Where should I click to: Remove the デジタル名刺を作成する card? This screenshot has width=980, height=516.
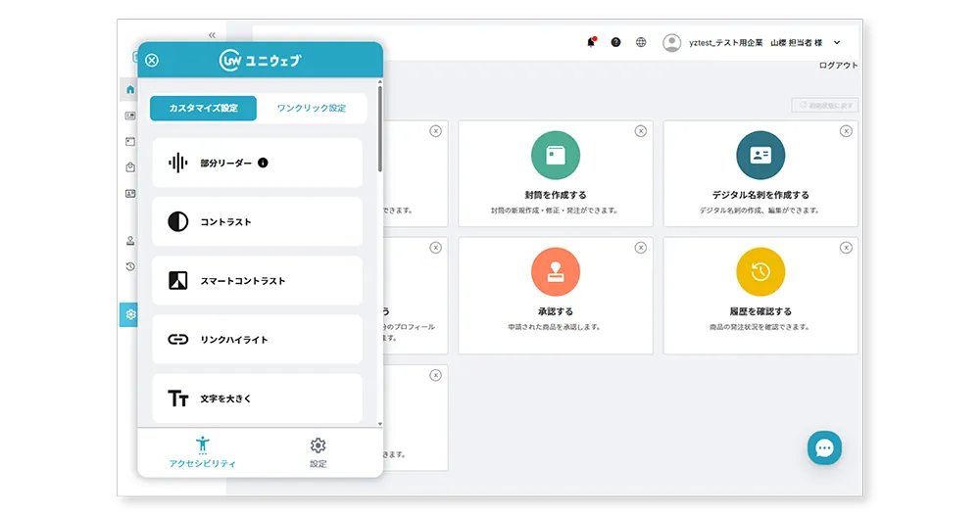846,131
